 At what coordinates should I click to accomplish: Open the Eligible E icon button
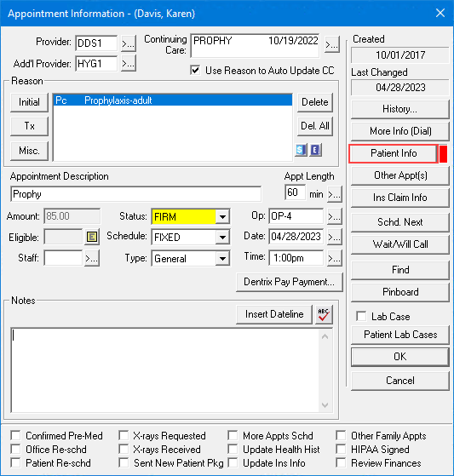[92, 237]
